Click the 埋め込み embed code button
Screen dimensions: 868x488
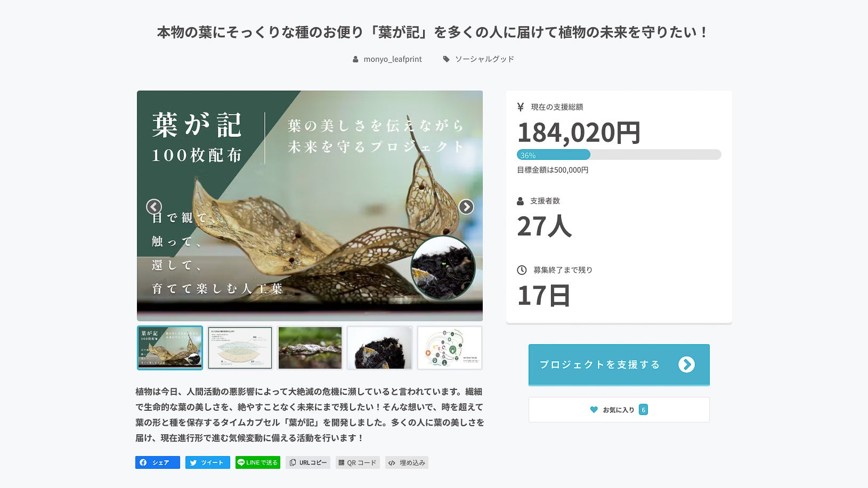tap(407, 462)
